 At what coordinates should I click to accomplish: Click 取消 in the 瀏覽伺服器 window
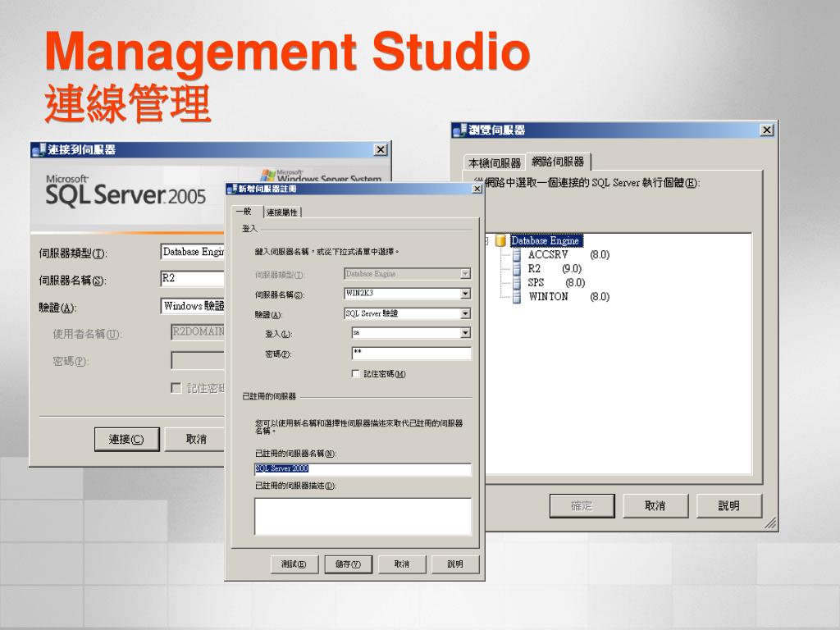click(655, 505)
